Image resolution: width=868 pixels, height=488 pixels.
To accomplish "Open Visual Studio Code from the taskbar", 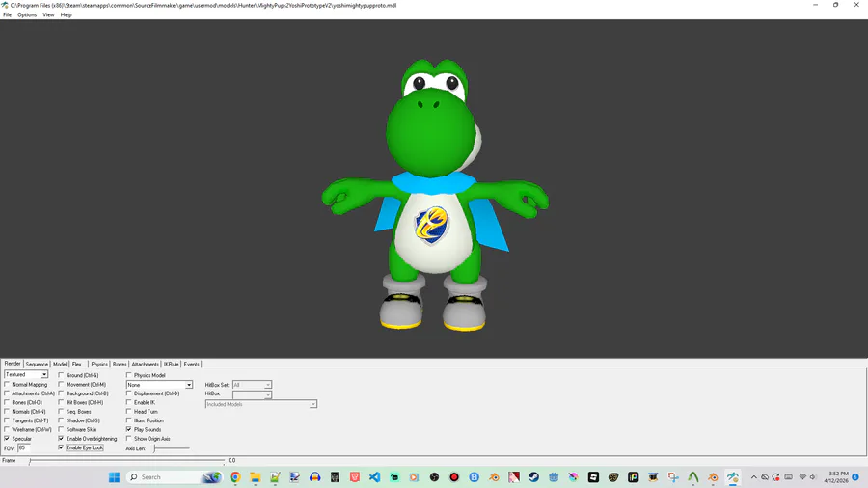I will tap(375, 477).
